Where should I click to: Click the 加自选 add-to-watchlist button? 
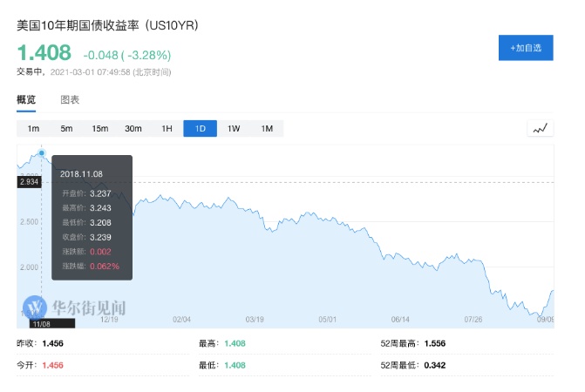click(x=526, y=48)
